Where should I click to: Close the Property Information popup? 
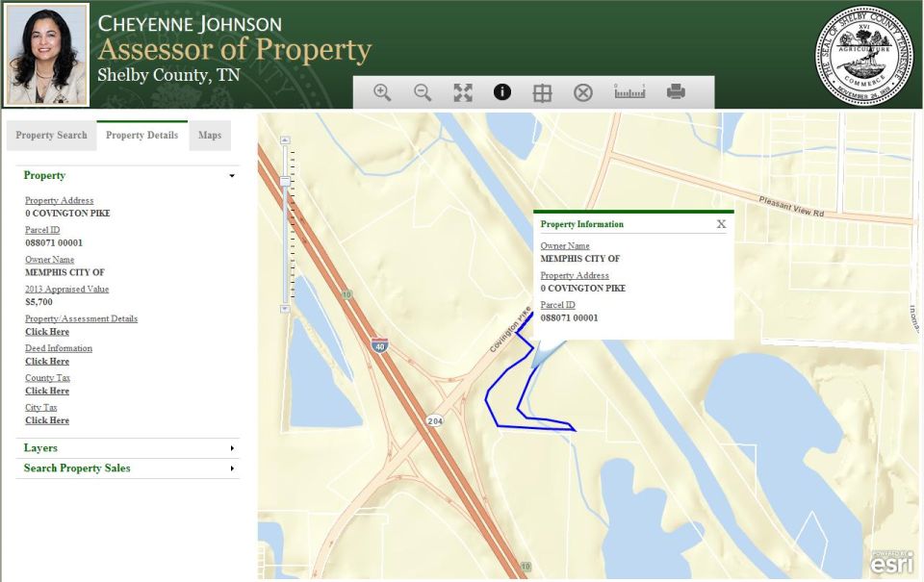721,224
